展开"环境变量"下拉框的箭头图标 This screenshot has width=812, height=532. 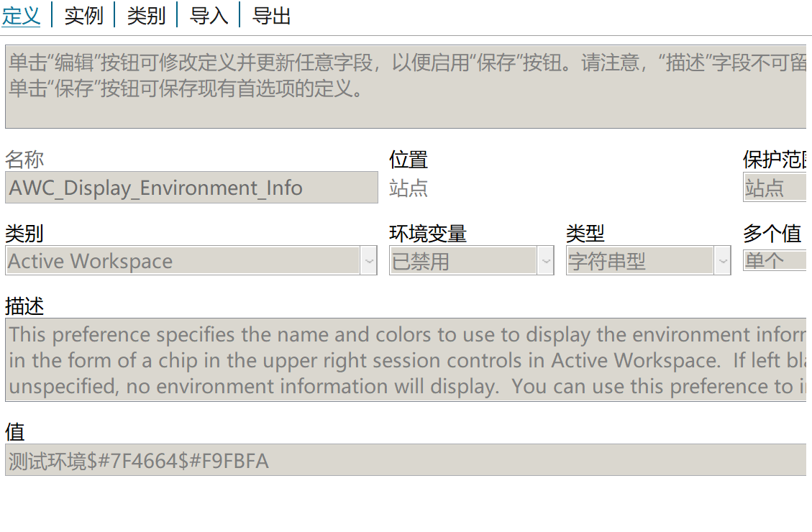click(545, 261)
